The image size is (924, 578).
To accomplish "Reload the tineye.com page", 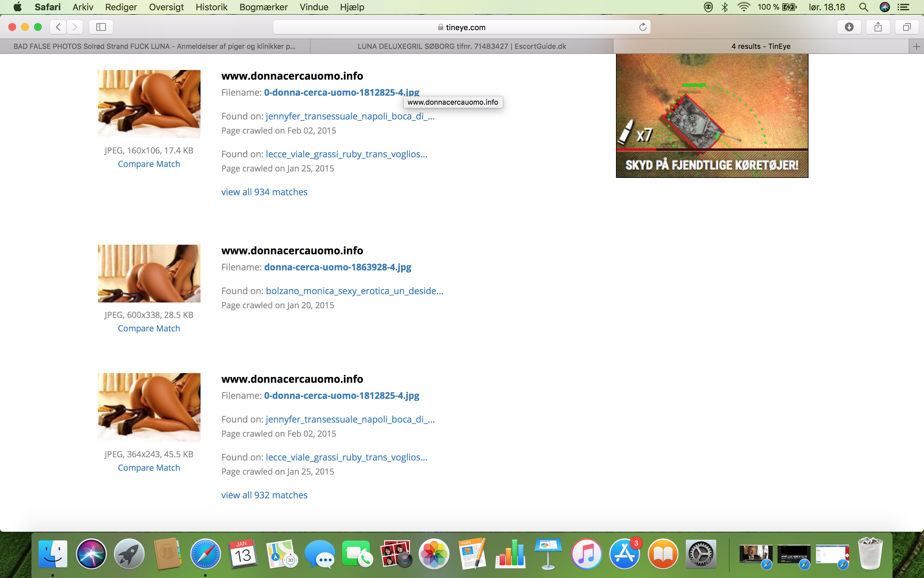I will coord(643,27).
